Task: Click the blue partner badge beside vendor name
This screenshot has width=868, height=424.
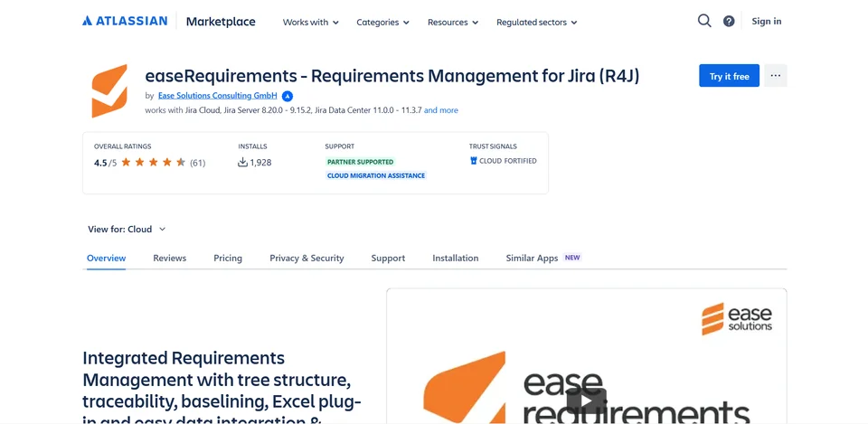Action: tap(288, 96)
